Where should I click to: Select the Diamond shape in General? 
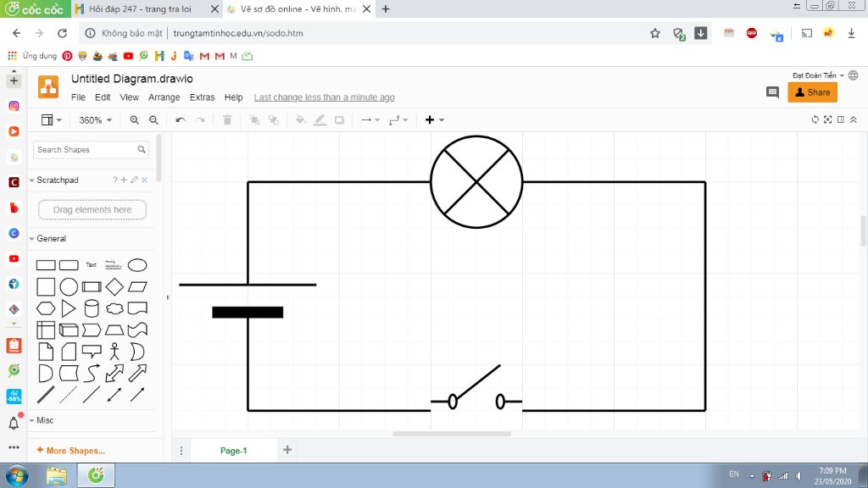point(114,287)
